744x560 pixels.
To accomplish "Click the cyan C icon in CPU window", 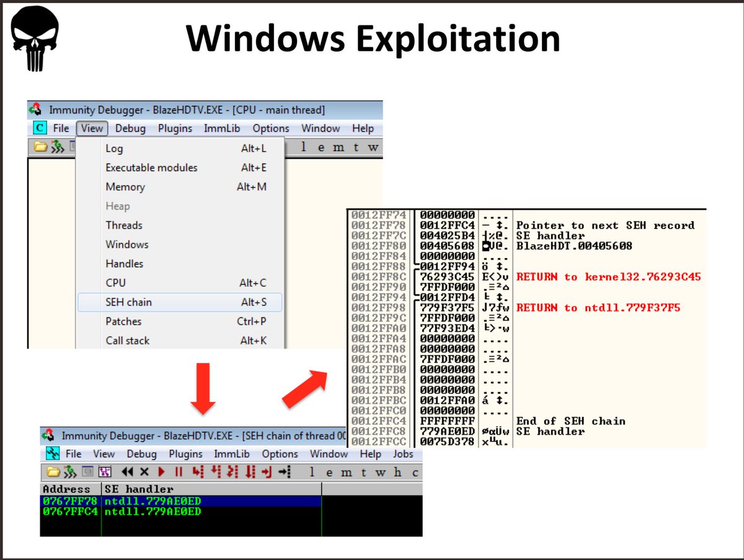I will pos(40,128).
